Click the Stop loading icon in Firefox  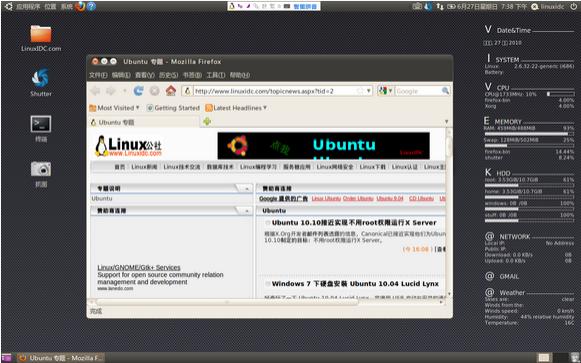155,91
